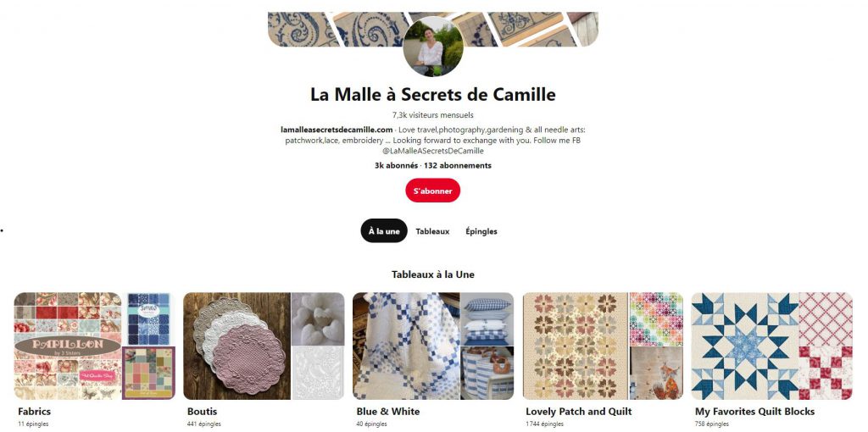
Task: Open the blue star quilt block cover image
Action: (745, 346)
